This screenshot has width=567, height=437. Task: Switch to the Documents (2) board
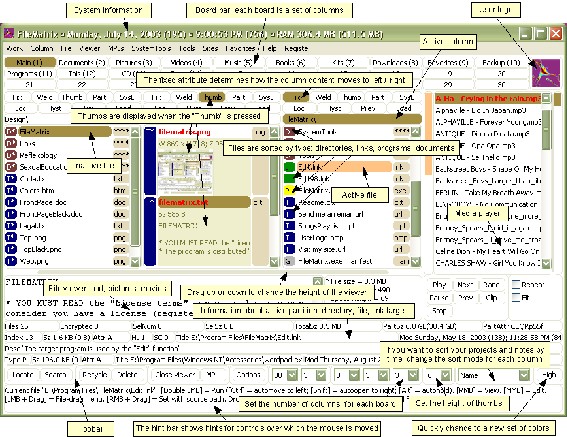(82, 63)
